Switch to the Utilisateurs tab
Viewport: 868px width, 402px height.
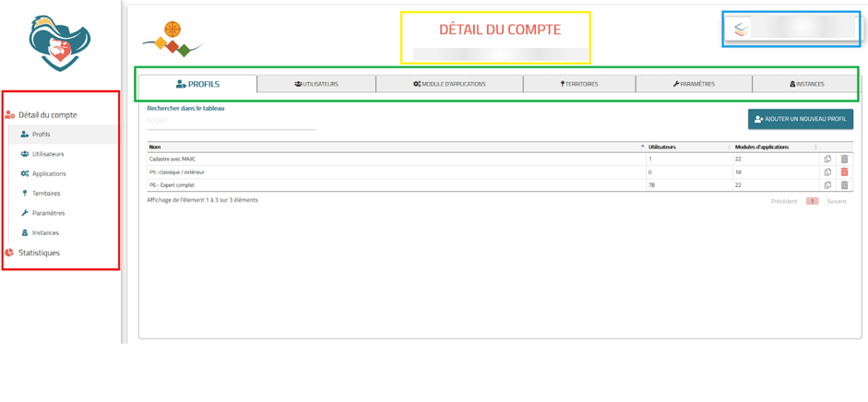[x=316, y=84]
